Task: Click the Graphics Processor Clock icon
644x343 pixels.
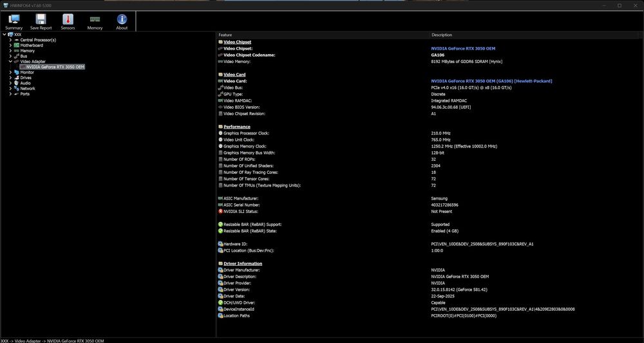Action: pyautogui.click(x=220, y=133)
